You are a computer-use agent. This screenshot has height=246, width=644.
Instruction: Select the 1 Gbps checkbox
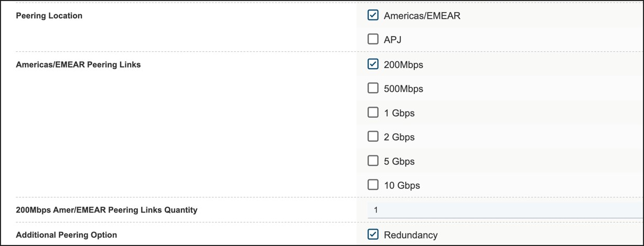(373, 113)
